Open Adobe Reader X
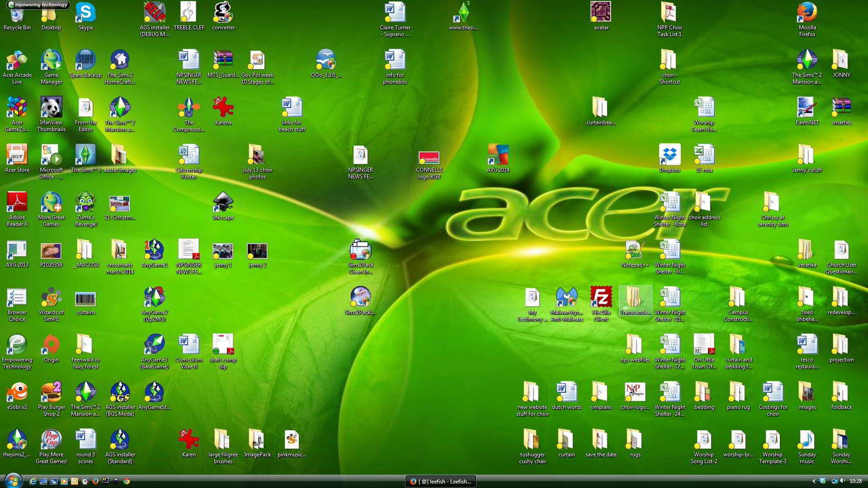The image size is (868, 488). pyautogui.click(x=17, y=209)
